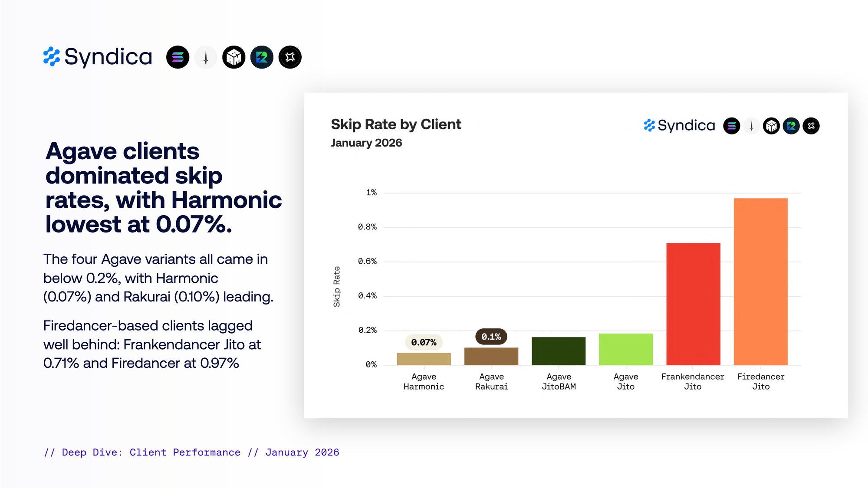868x488 pixels.
Task: Click the small white cube icon in the chart card
Action: pyautogui.click(x=771, y=126)
